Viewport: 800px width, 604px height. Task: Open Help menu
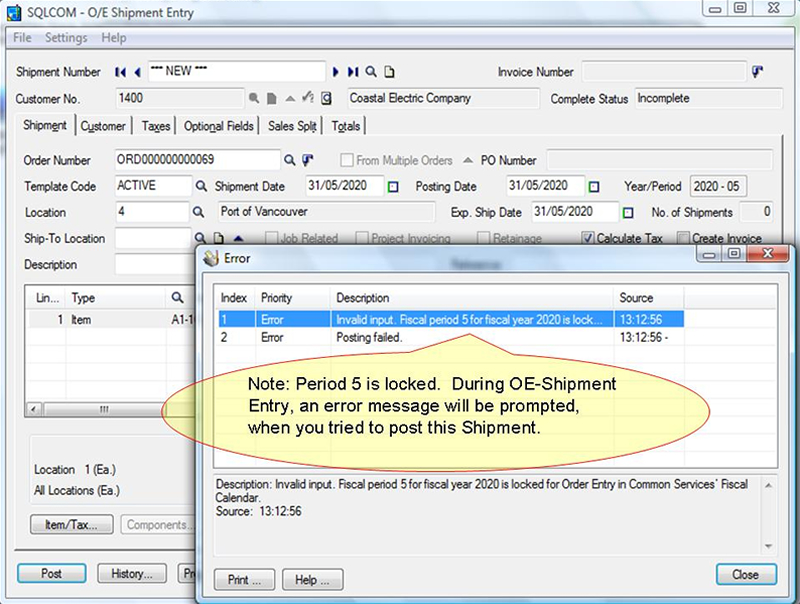tap(113, 38)
